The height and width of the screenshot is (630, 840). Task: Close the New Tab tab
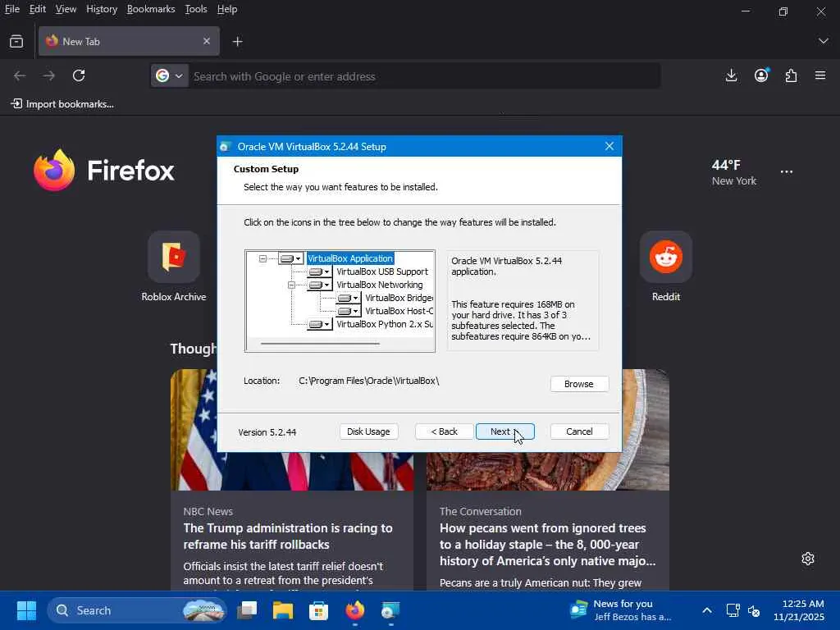pyautogui.click(x=207, y=41)
